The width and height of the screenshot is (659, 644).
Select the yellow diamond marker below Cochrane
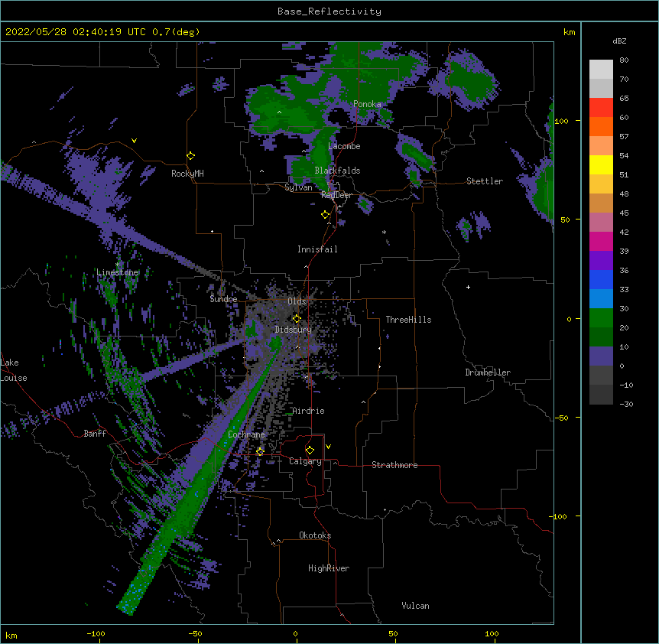(260, 452)
